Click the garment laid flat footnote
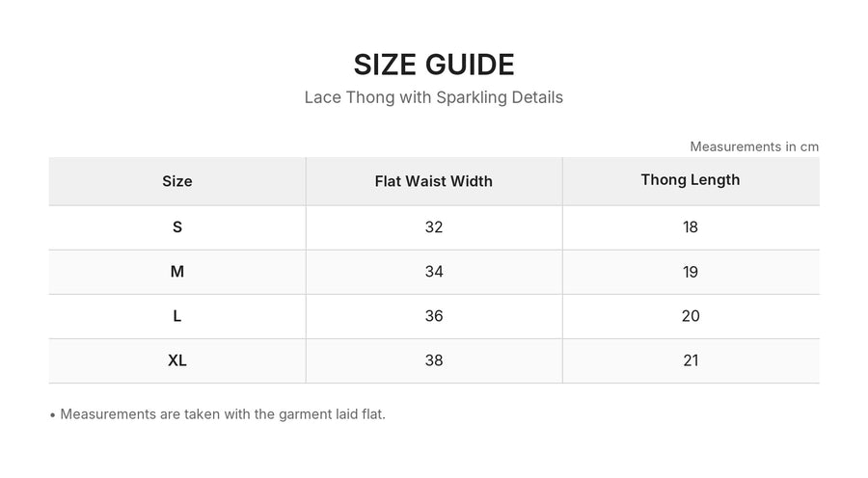The height and width of the screenshot is (478, 868). pyautogui.click(x=223, y=414)
